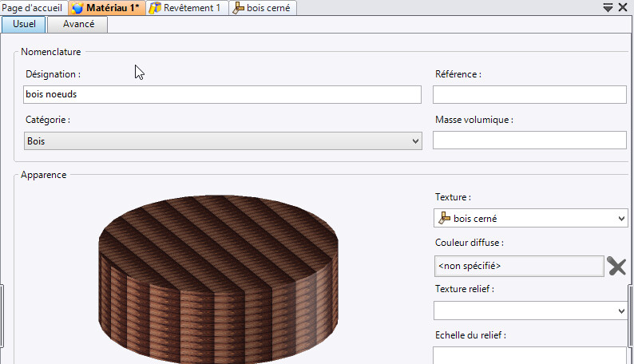Screen dimensions: 634x364
Task: Click the wood material preview cylinder
Action: pos(218,279)
